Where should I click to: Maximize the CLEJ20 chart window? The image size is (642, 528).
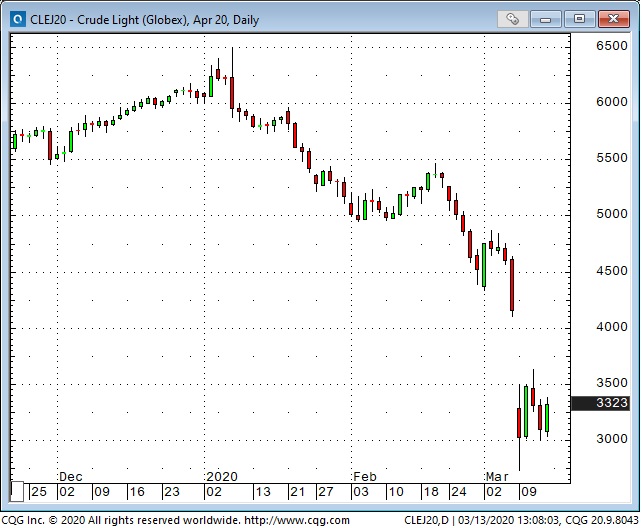coord(579,19)
